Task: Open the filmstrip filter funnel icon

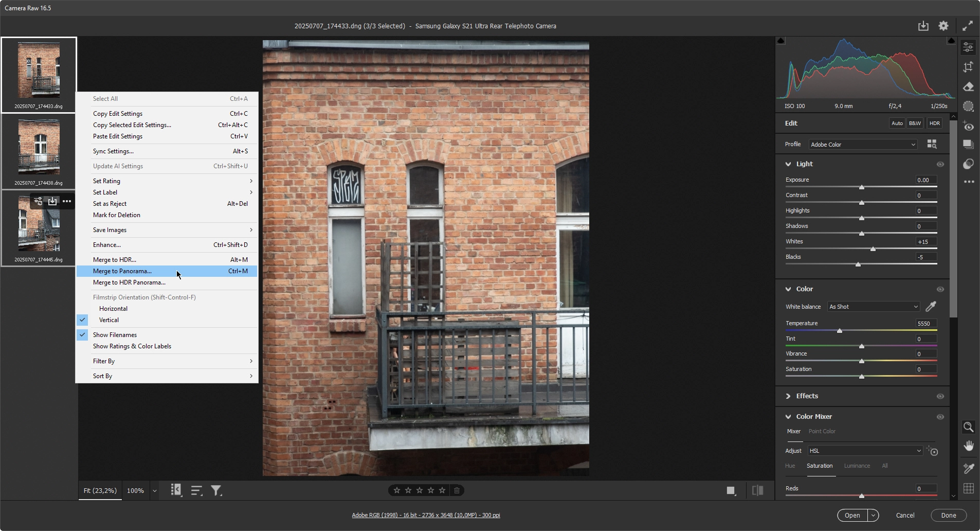Action: coord(216,490)
